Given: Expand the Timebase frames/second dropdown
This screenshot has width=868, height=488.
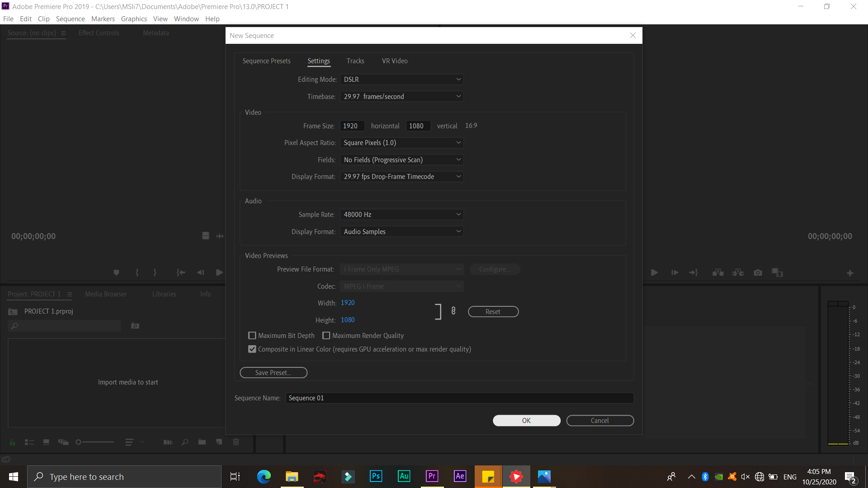Looking at the screenshot, I should (x=401, y=97).
